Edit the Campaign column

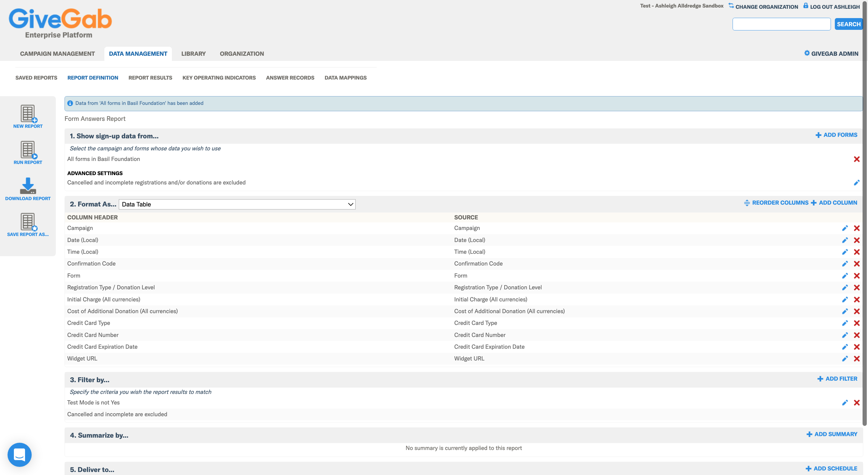845,228
